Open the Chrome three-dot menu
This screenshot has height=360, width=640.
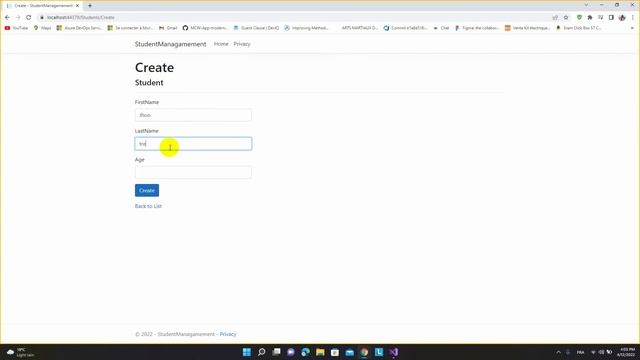(x=633, y=18)
